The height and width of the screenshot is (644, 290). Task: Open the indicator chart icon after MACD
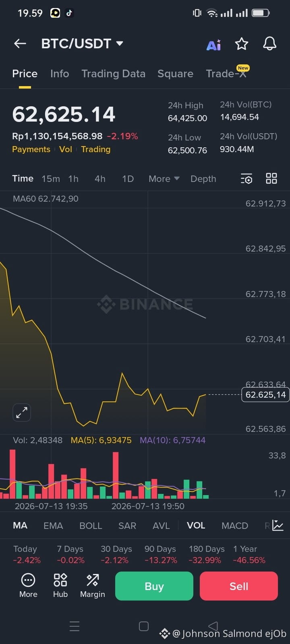(x=278, y=525)
